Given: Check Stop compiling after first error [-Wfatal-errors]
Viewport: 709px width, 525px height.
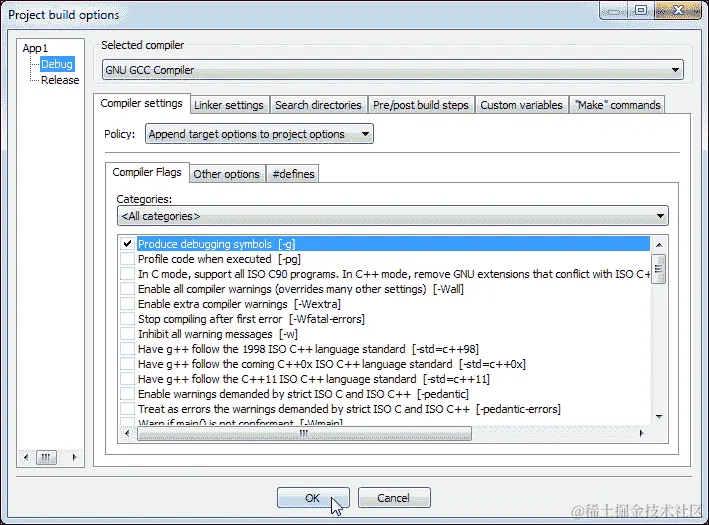Looking at the screenshot, I should click(127, 319).
